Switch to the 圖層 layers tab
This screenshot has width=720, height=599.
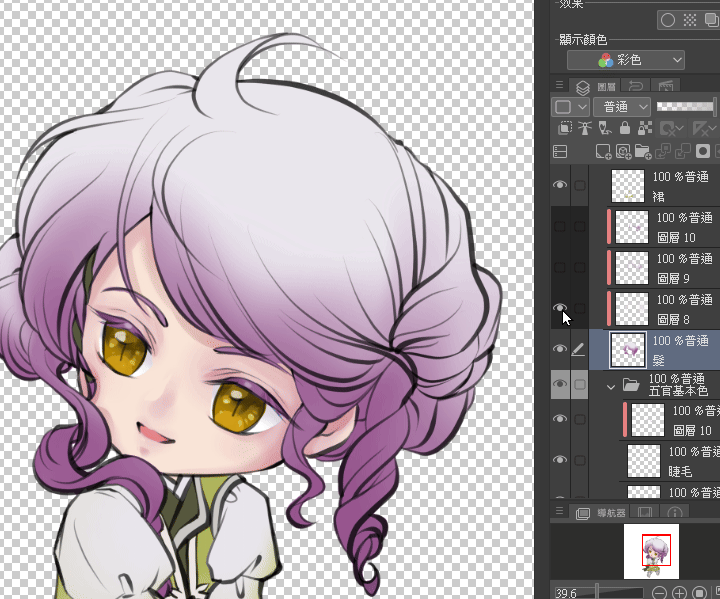596,86
